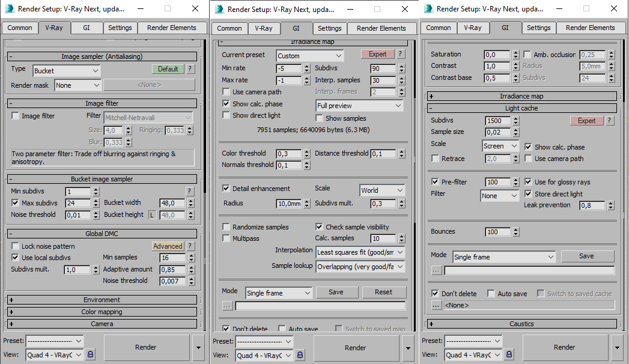629x364 pixels.
Task: Enable Amb. occlusion checkbox
Action: [527, 55]
